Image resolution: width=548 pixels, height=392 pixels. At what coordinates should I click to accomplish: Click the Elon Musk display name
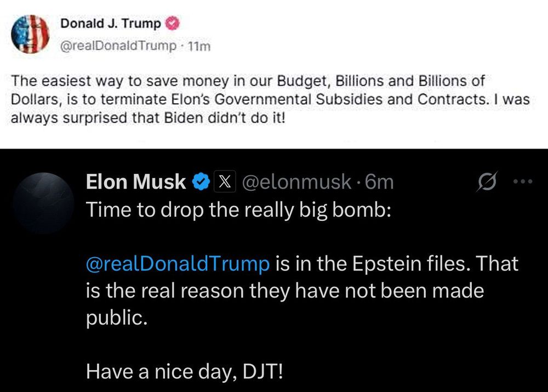(x=136, y=182)
